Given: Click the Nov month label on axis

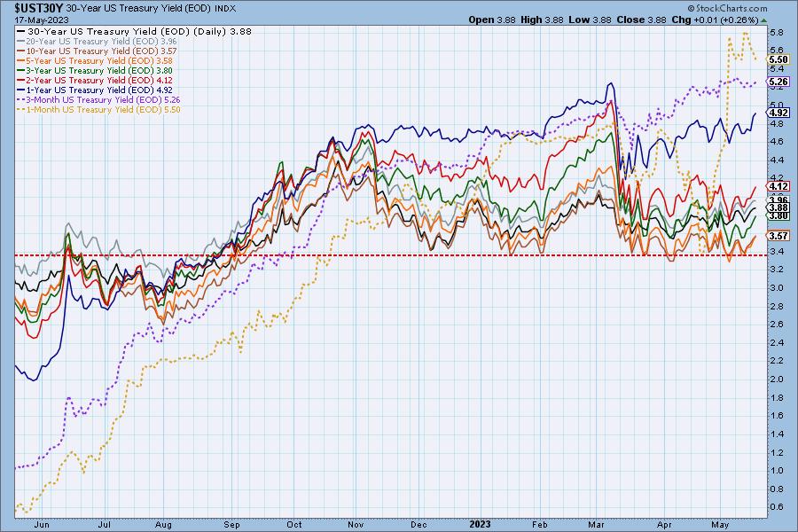Looking at the screenshot, I should [356, 524].
